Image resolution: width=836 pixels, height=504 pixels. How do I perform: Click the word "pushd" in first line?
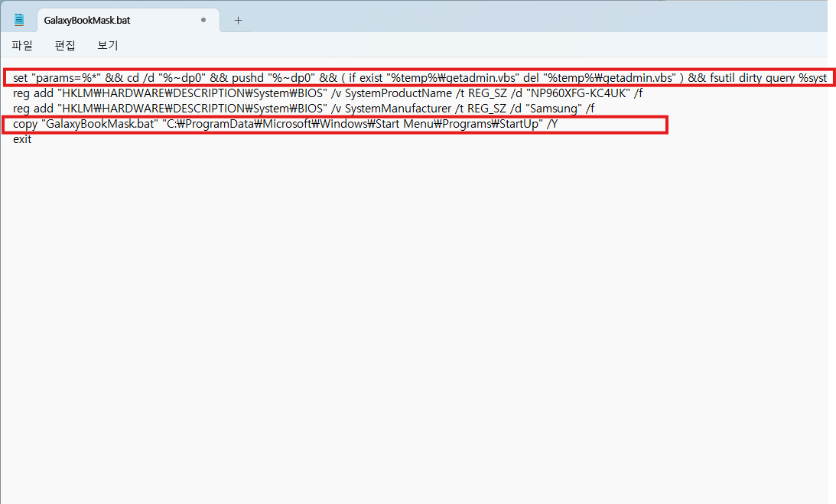pos(247,78)
